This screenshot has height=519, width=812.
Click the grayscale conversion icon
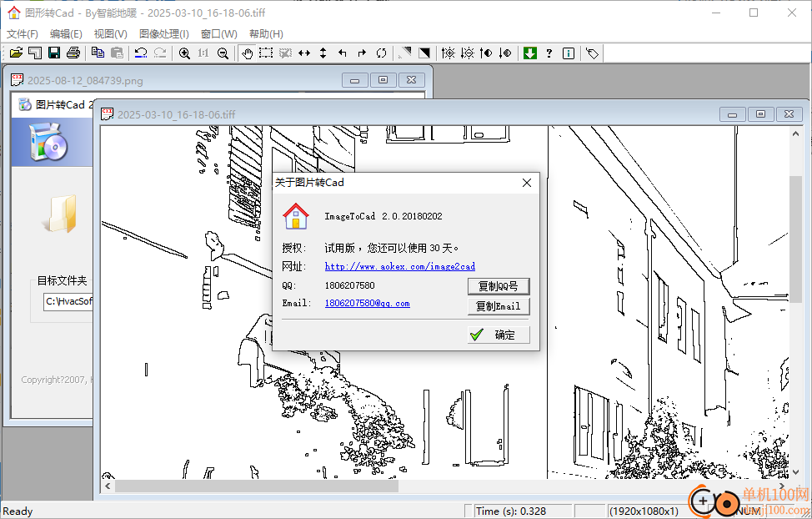click(405, 53)
